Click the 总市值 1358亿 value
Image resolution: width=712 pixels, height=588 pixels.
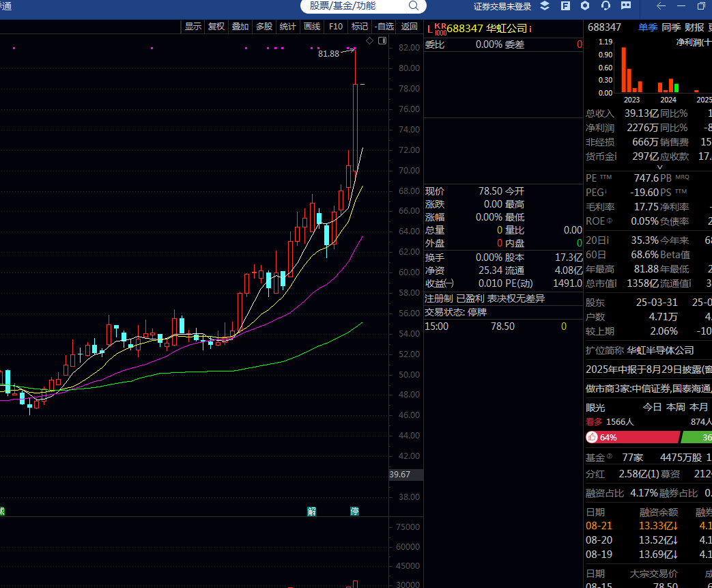click(643, 283)
